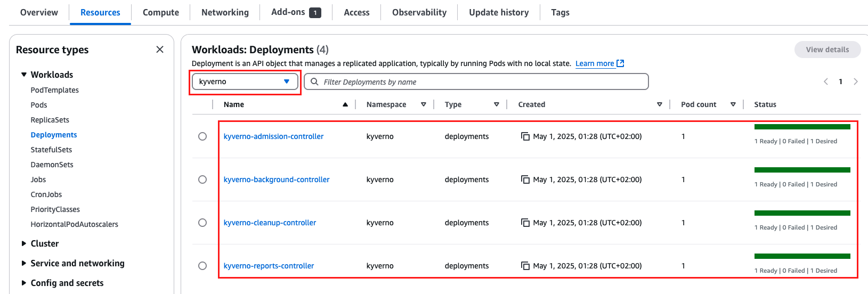Select ReplicaSets in resource tree
The image size is (868, 294).
50,120
